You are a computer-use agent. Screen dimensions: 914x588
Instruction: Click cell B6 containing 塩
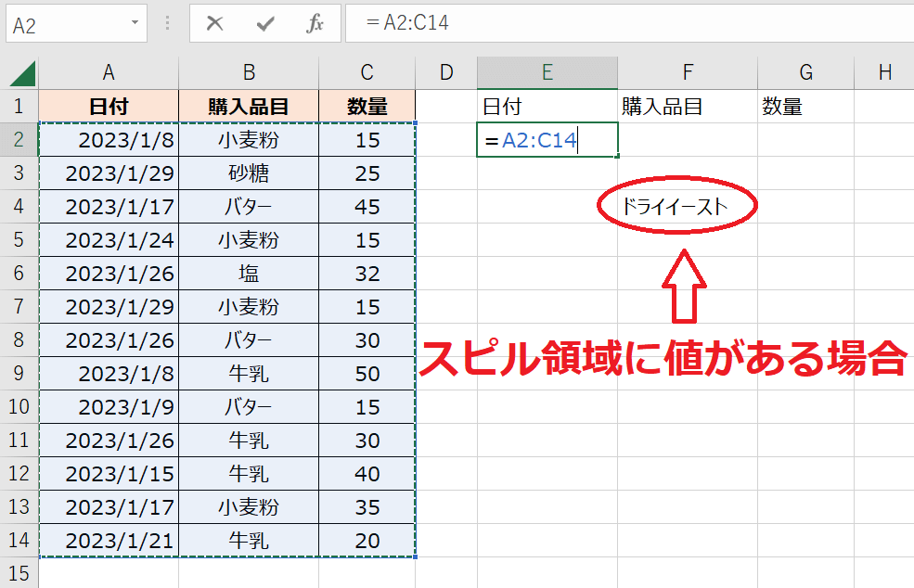(248, 274)
